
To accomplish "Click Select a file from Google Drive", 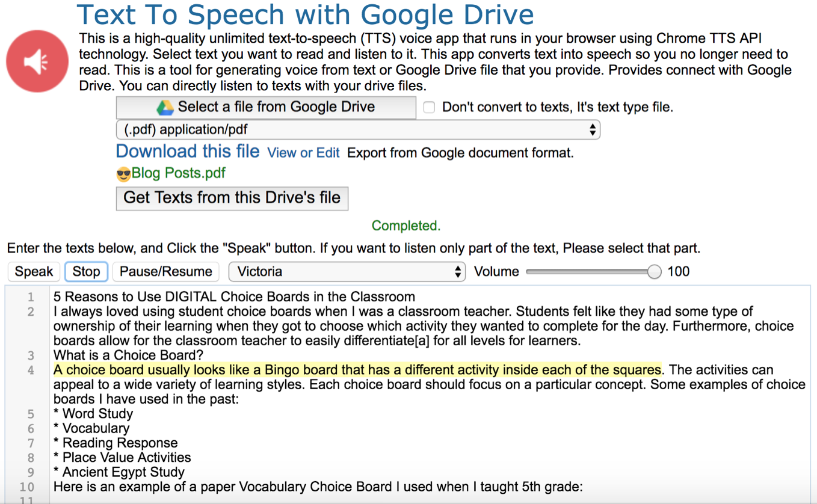I will (x=266, y=108).
